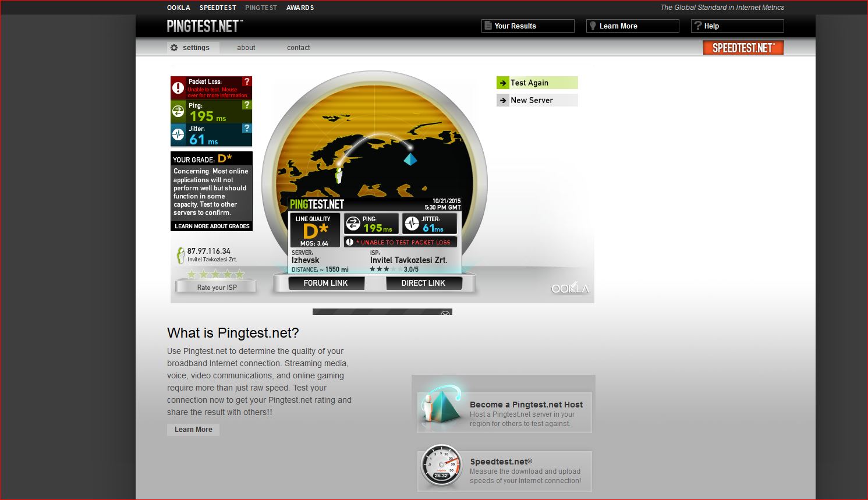
Task: Click the What is Pingtest.net? heading
Action: point(233,333)
